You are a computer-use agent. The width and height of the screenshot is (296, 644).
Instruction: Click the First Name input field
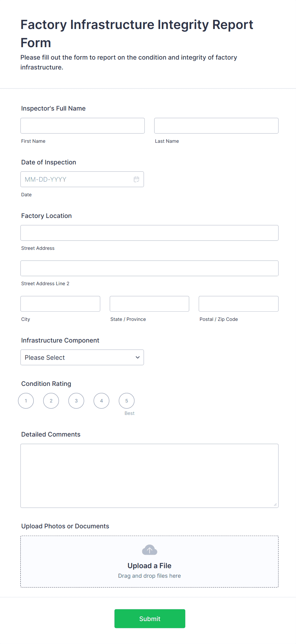pos(82,126)
